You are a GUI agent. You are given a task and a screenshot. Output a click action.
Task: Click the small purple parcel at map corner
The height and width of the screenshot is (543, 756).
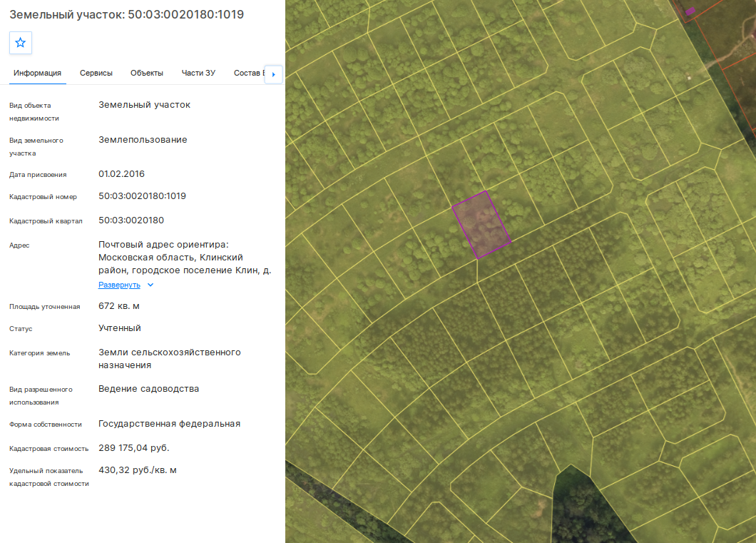click(x=690, y=11)
